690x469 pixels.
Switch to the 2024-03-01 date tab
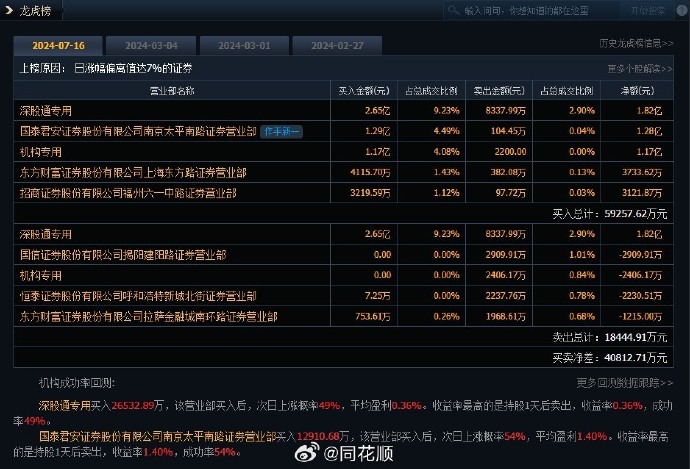(x=244, y=46)
